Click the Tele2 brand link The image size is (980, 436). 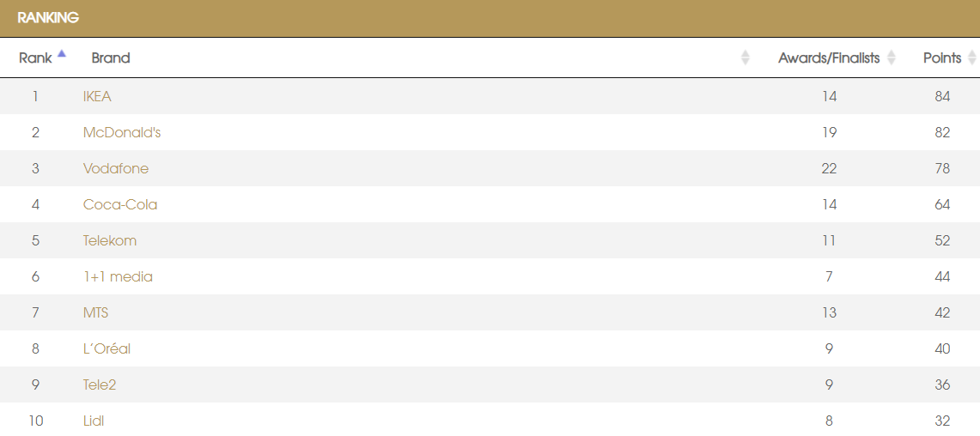(x=100, y=385)
